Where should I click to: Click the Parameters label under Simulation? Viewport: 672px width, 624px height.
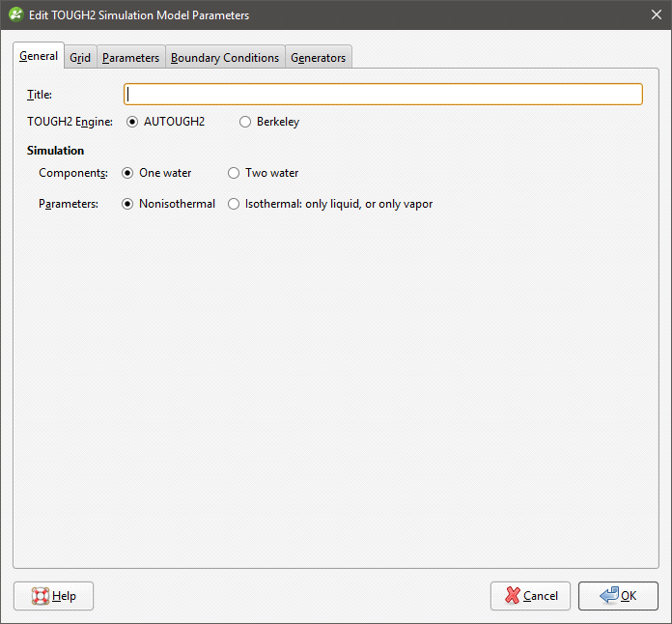coord(69,204)
